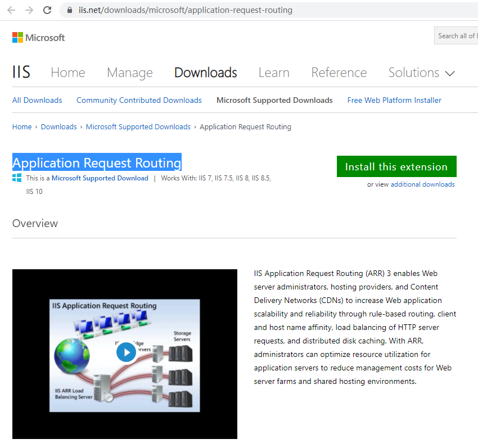Go to All Downloads sub-navigation link
This screenshot has height=448, width=478.
37,100
